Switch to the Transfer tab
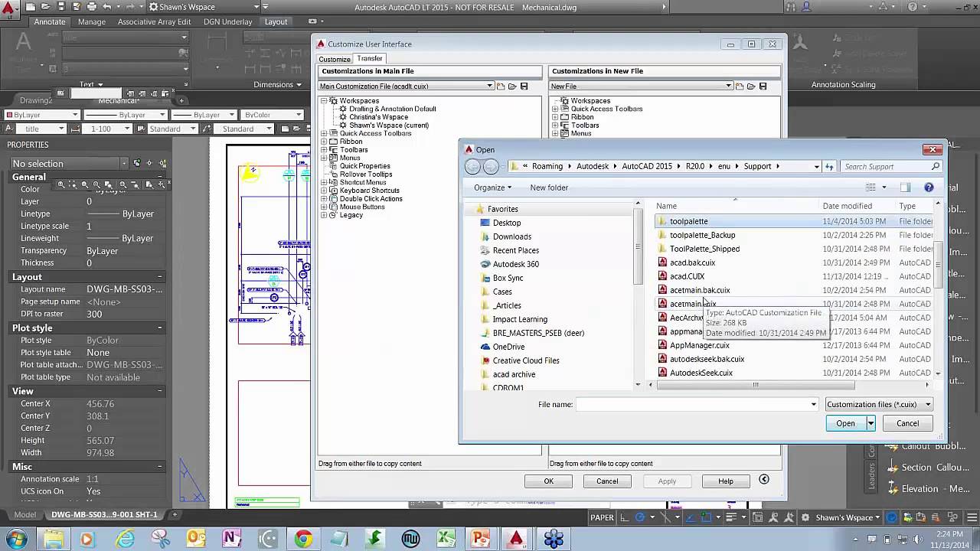The image size is (980, 551). pos(369,59)
